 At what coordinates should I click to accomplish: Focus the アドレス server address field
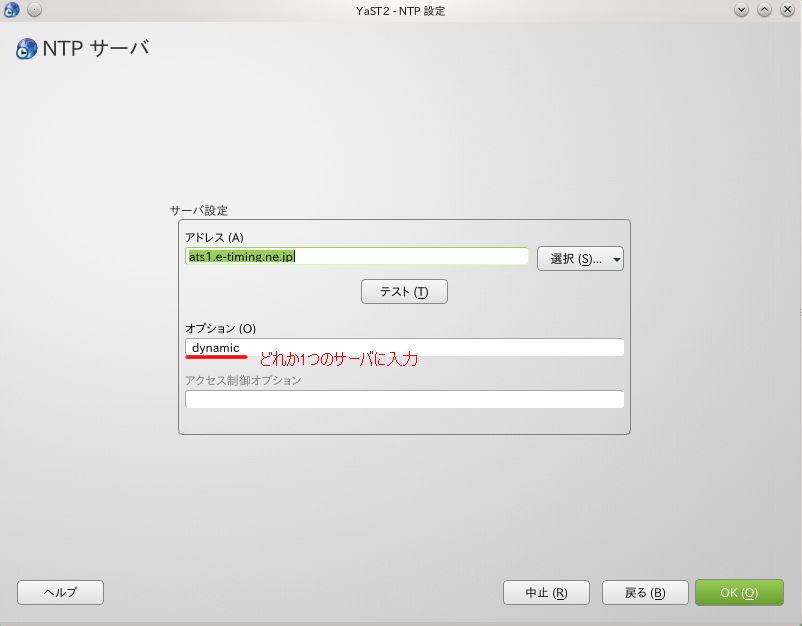(x=356, y=256)
